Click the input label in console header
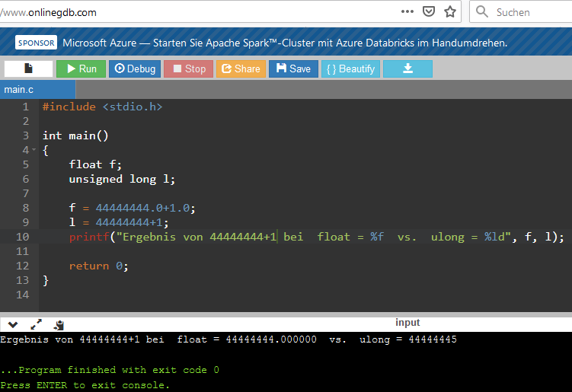The image size is (572, 392). click(x=407, y=322)
